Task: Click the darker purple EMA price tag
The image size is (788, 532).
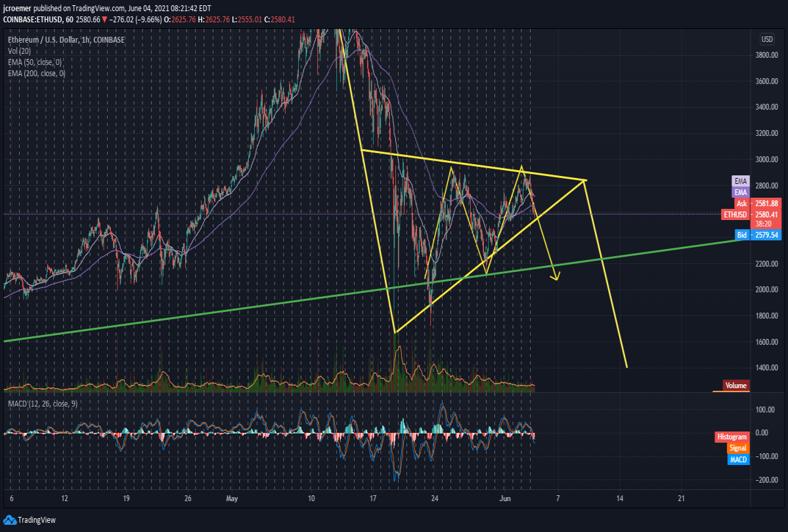Action: (x=741, y=192)
